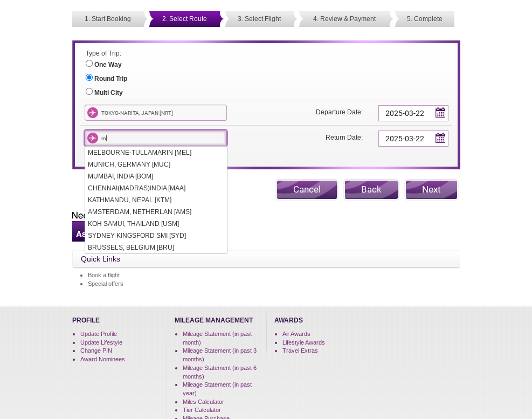Viewport: 532px width, 419px height.
Task: Click the MILEAGE MANAGEMENT footer heading
Action: click(214, 320)
